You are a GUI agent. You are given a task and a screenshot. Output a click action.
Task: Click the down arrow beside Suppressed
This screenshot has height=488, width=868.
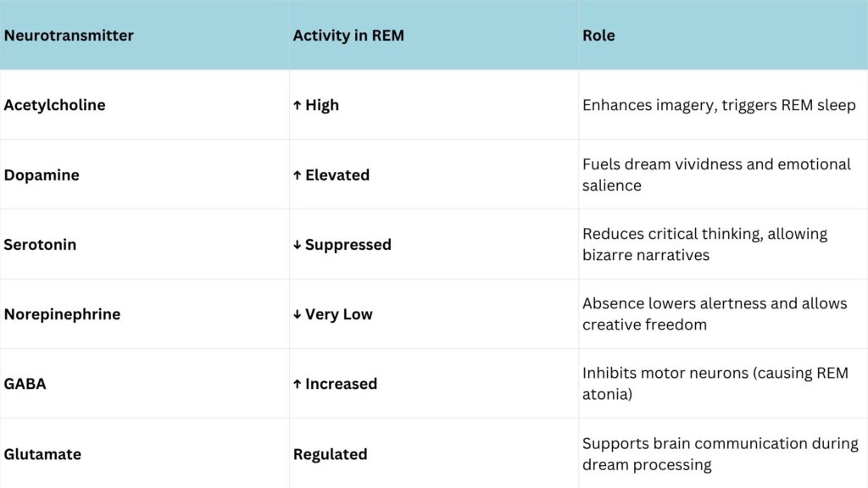pos(298,245)
